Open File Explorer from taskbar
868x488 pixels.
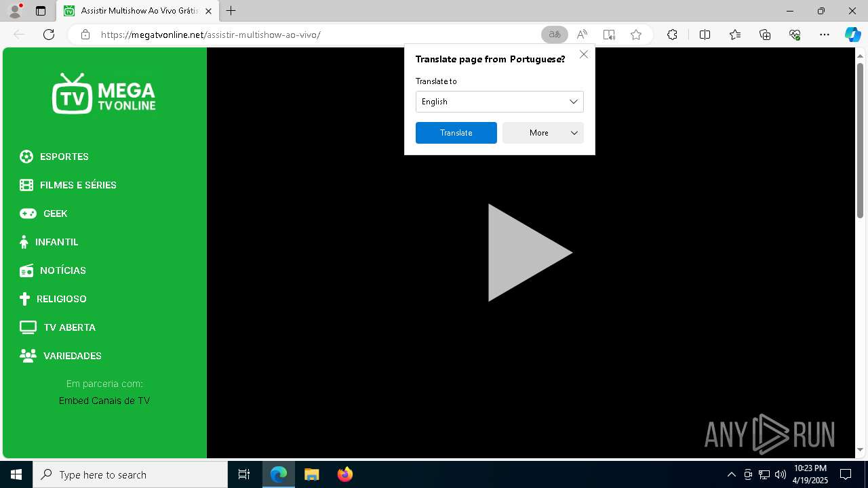tap(312, 474)
